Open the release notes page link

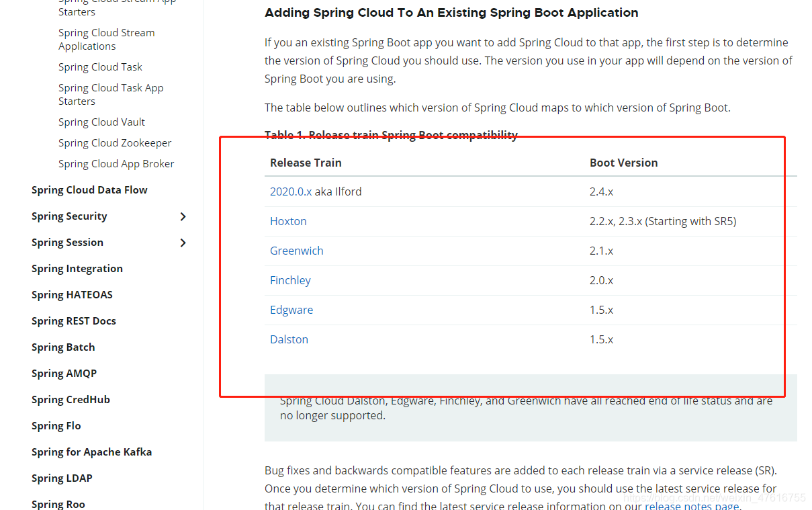pos(692,506)
